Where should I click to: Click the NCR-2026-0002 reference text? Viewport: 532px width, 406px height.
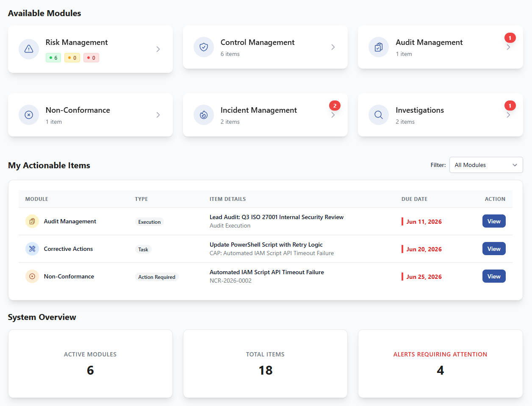pos(230,281)
